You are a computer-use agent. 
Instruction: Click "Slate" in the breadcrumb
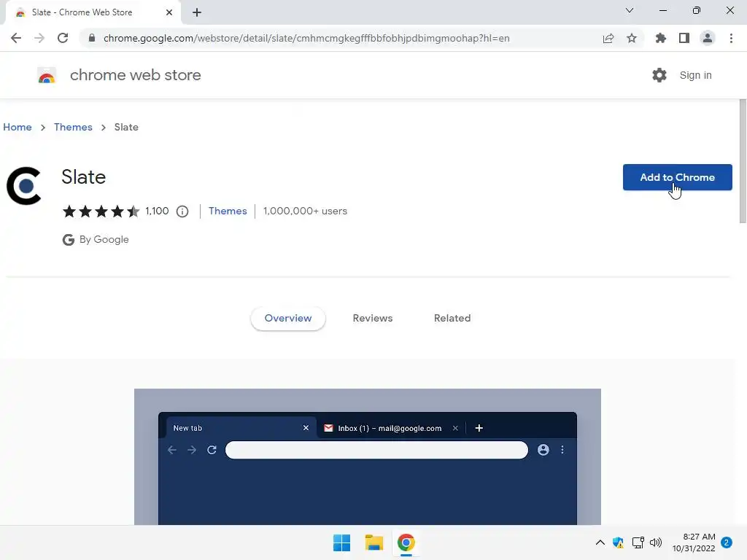click(x=126, y=127)
